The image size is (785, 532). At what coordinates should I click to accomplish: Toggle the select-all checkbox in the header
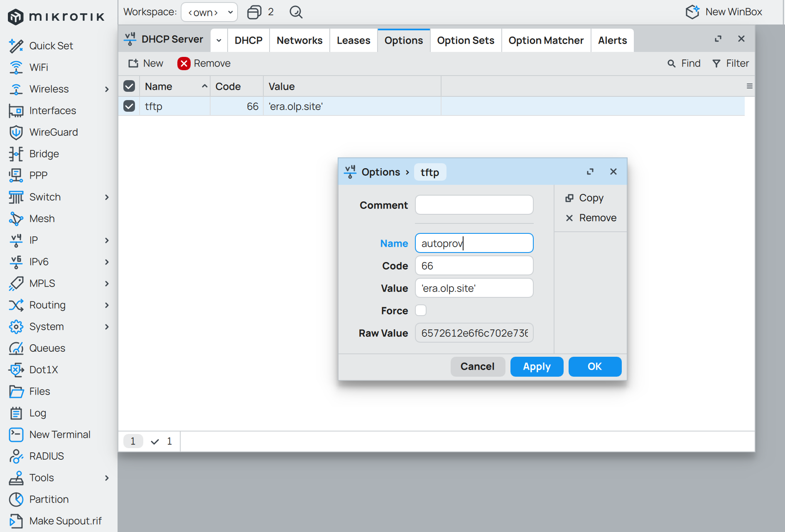pos(129,86)
